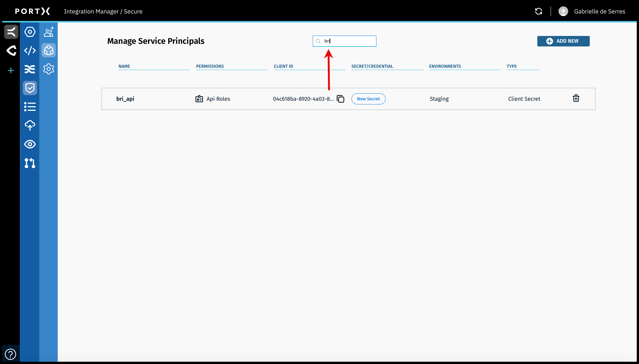Open the list view icon
Viewport: 639px width, 364px height.
pyautogui.click(x=30, y=107)
